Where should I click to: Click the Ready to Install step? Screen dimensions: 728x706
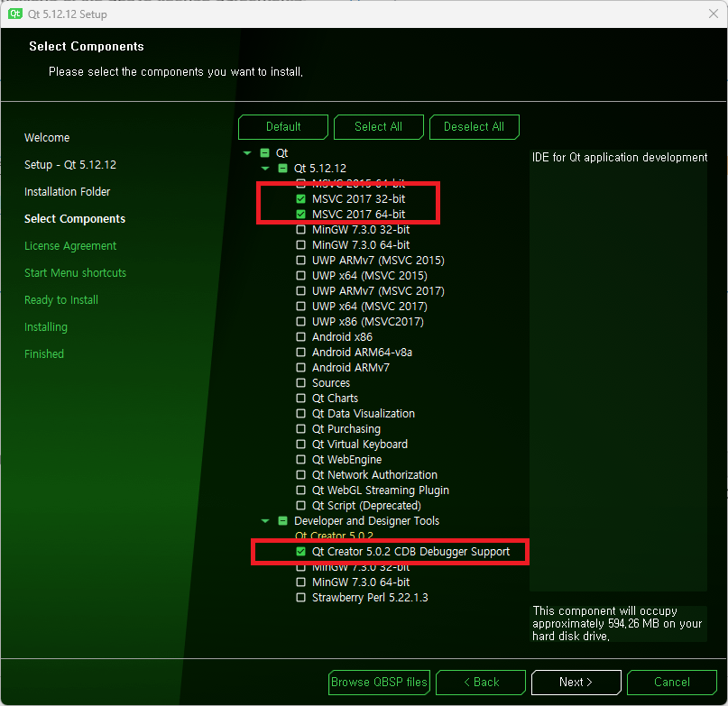[61, 300]
